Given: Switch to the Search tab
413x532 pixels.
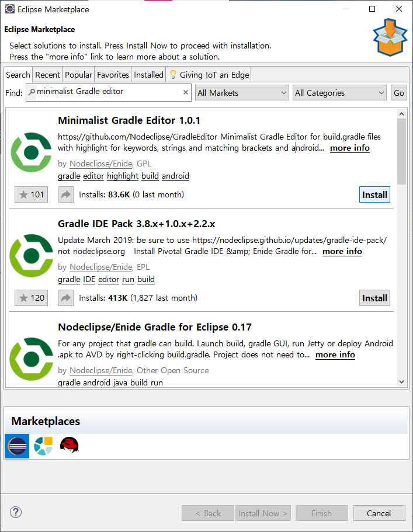Looking at the screenshot, I should 18,75.
